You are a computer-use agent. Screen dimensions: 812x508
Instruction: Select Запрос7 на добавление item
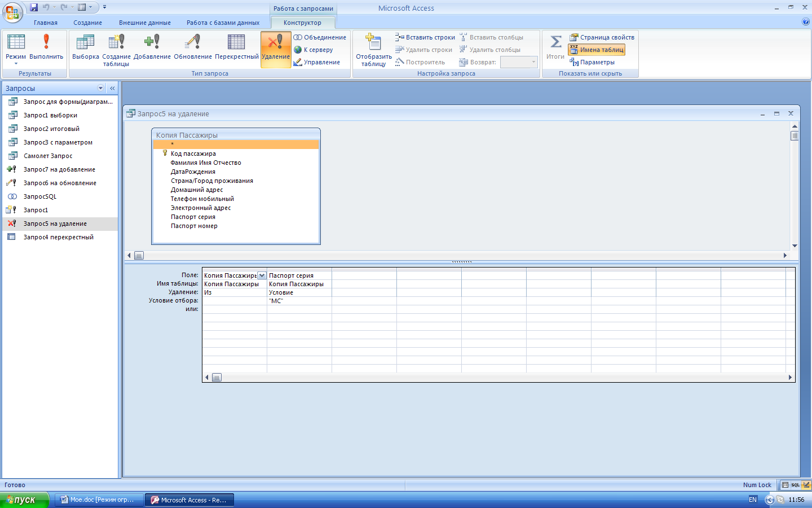(60, 169)
